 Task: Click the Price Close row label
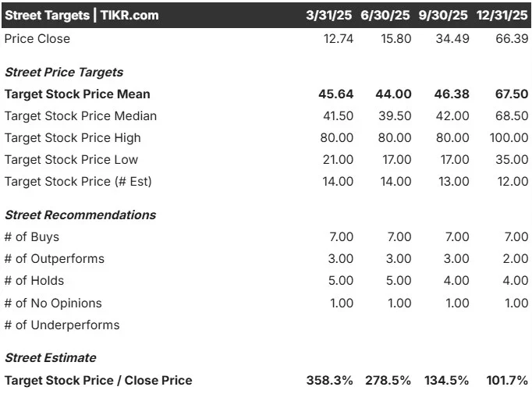point(37,39)
